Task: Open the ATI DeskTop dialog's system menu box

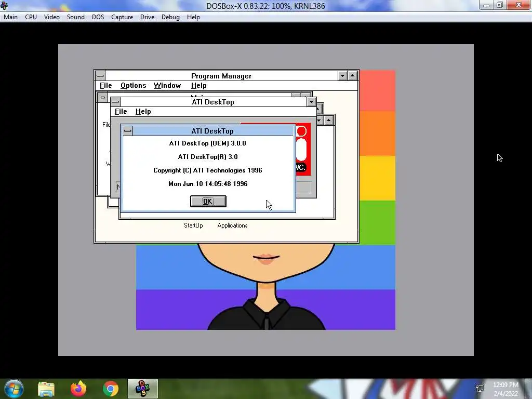Action: point(128,131)
